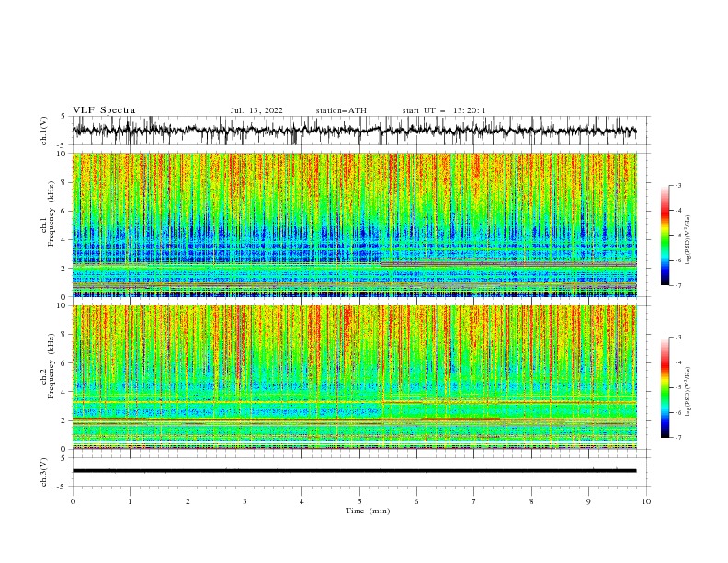Image resolution: width=728 pixels, height=563 pixels.
Task: Click the "1" tick on the time axis
Action: coord(130,501)
